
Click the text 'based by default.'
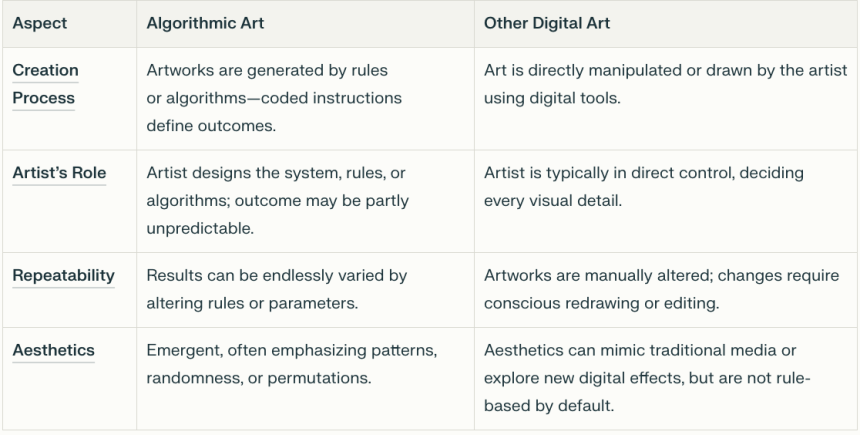coord(548,406)
